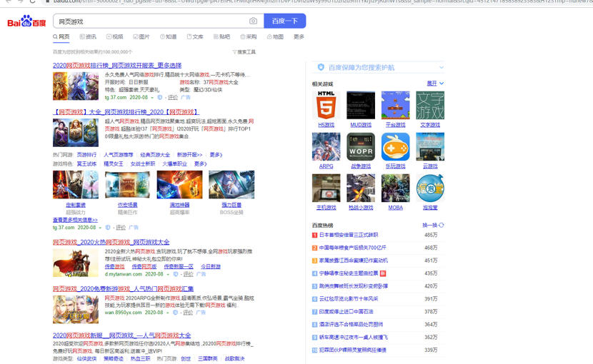Screen dimensions: 593x364
Task: Open hot topic ranked 3 at 451万
Action: pyautogui.click(x=353, y=261)
